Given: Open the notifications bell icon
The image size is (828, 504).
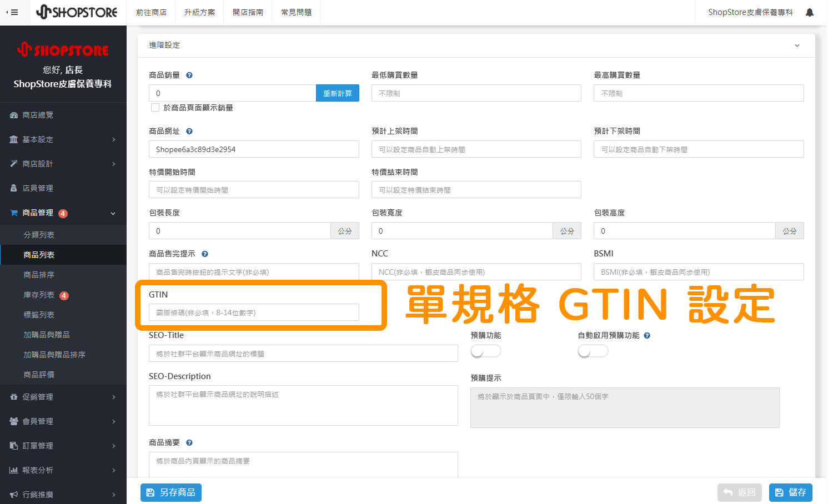Looking at the screenshot, I should [810, 12].
